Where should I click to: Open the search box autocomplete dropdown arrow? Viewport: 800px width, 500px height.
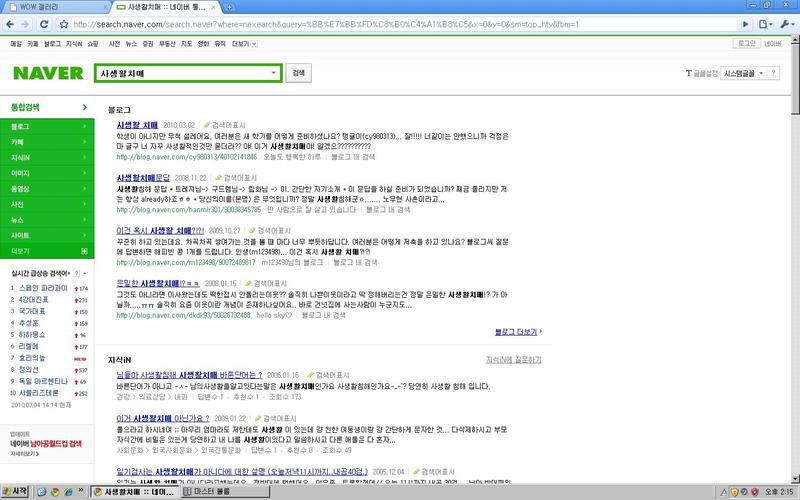(273, 73)
